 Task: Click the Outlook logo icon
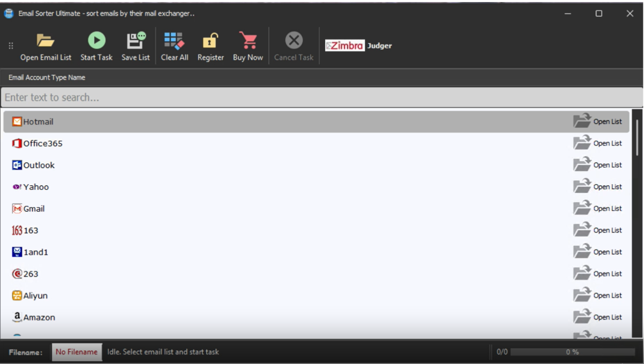tap(17, 165)
